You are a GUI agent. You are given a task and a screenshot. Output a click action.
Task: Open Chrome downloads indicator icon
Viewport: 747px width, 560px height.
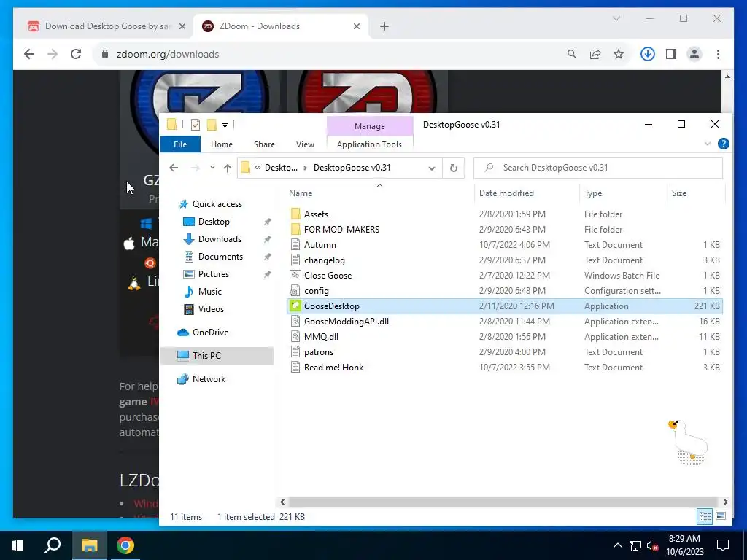pos(647,54)
